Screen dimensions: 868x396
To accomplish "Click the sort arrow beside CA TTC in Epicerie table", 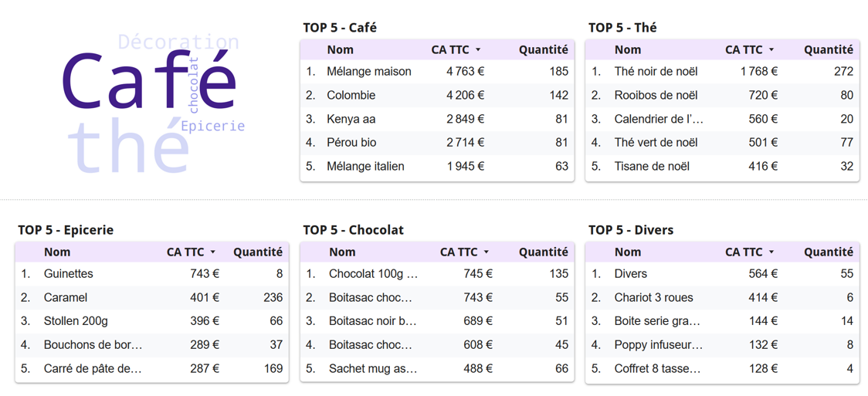I will [213, 252].
